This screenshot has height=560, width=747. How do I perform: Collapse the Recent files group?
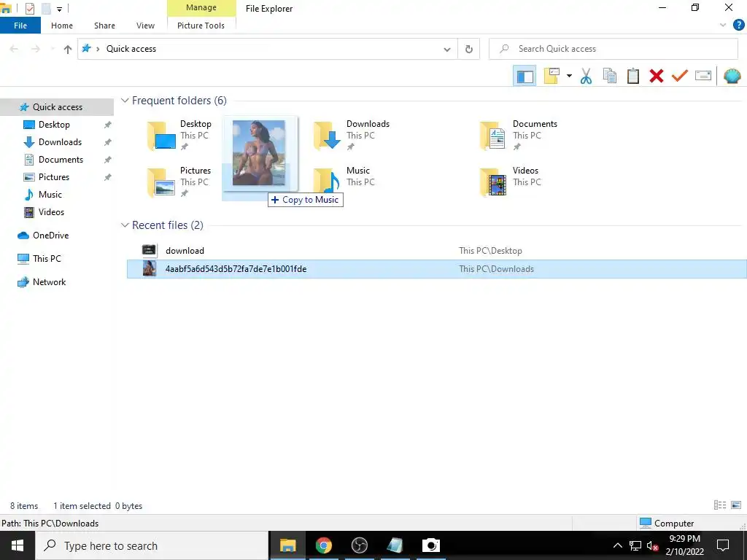coord(125,225)
